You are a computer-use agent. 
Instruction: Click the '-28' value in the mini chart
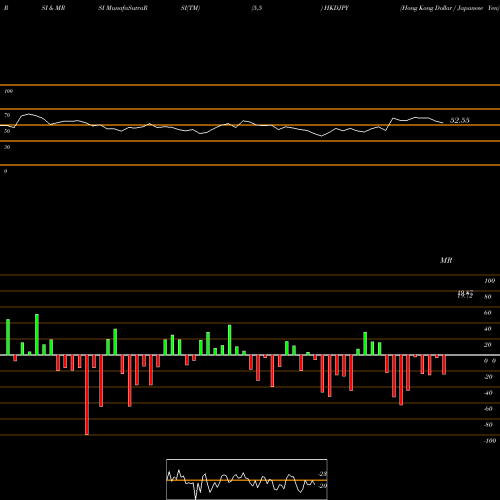pos(323,474)
